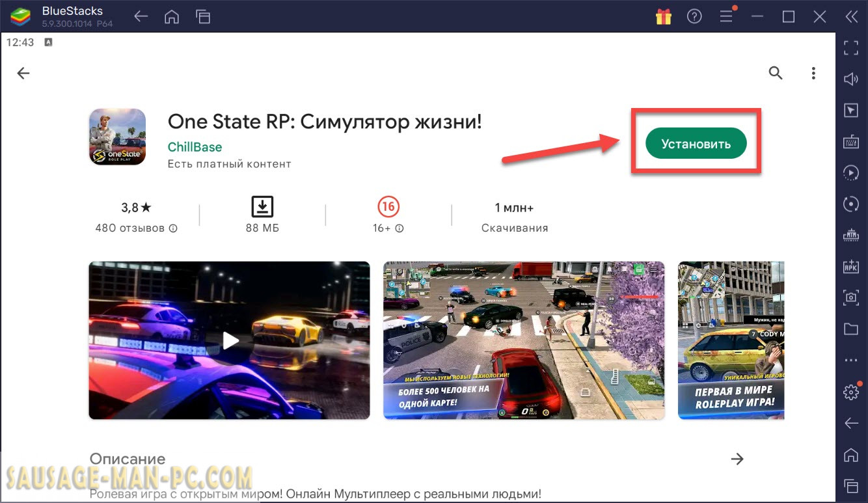868x503 pixels.
Task: Click the One State RP app icon
Action: (117, 137)
